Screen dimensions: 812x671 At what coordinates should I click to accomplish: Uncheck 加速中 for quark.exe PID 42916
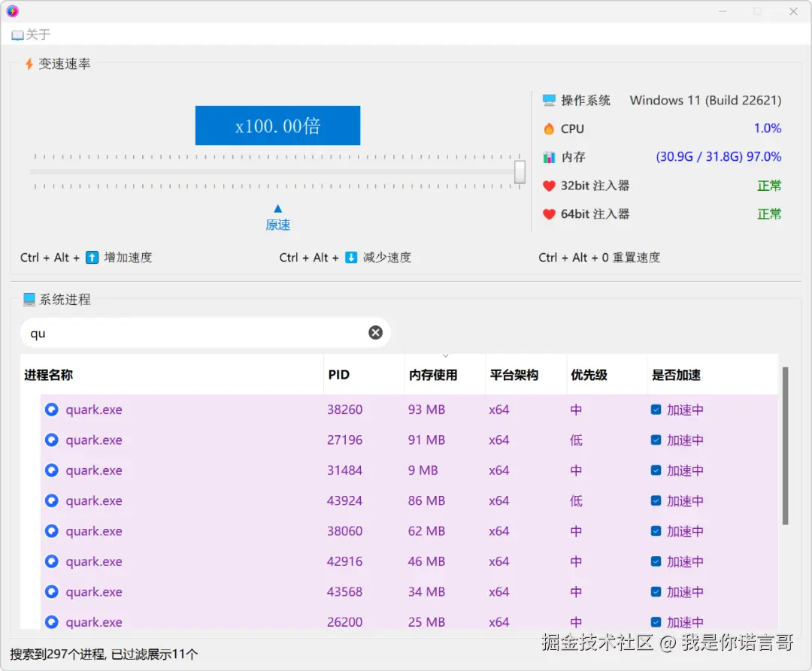pyautogui.click(x=656, y=561)
